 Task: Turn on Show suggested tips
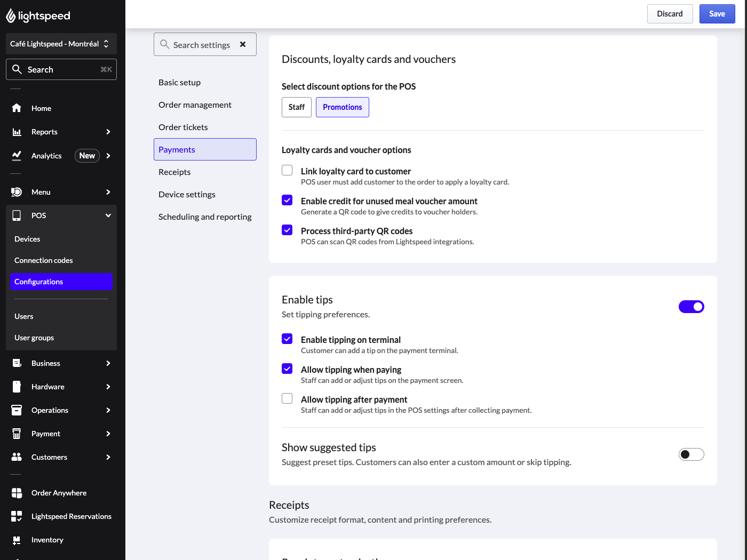pos(691,454)
